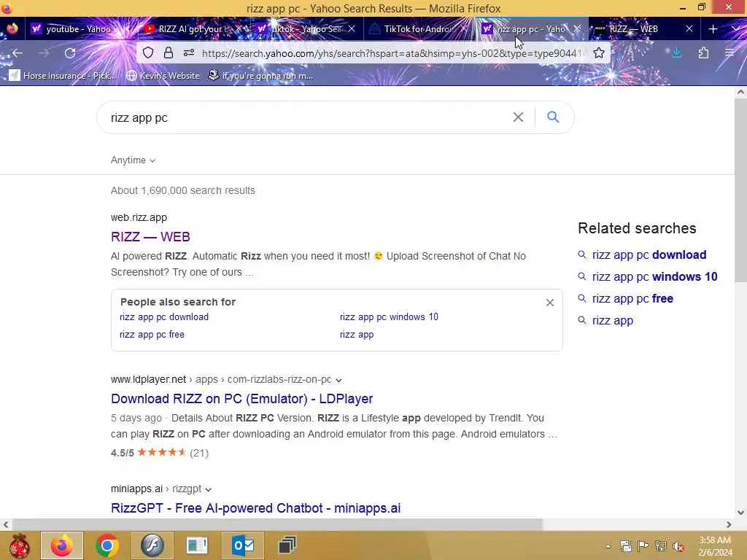
Task: Open Outlook from the taskbar
Action: tap(243, 545)
